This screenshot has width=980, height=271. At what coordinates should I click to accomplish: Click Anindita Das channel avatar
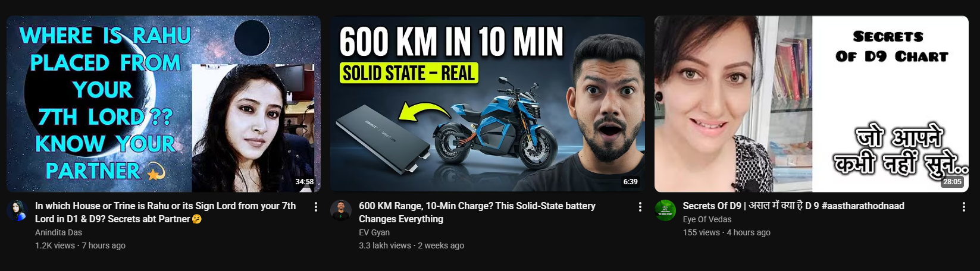17,211
